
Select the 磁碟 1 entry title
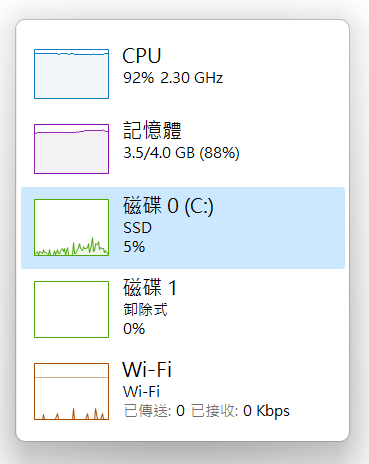(150, 287)
